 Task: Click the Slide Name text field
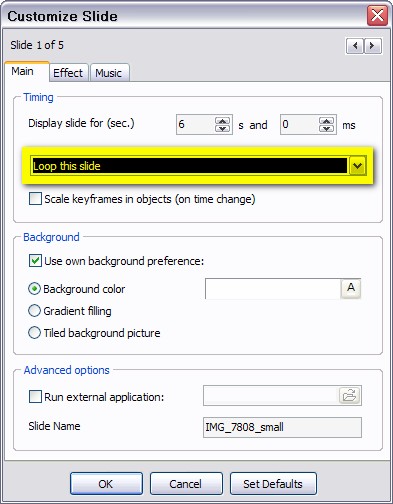(282, 427)
